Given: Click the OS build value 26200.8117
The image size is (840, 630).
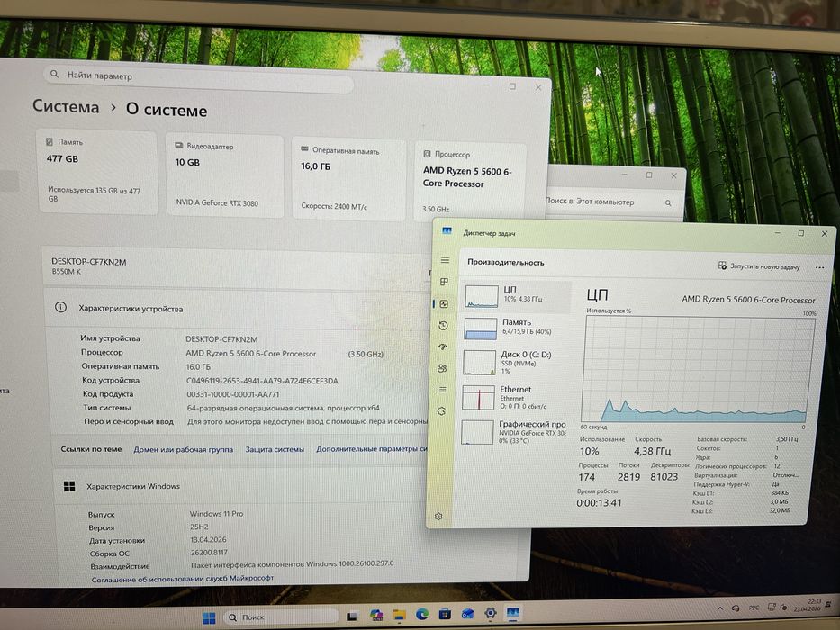Looking at the screenshot, I should point(209,552).
